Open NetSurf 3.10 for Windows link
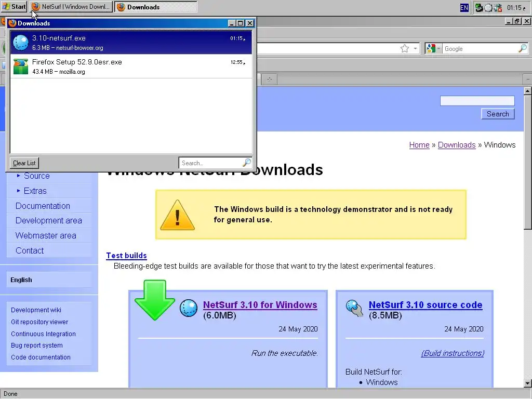The width and height of the screenshot is (532, 399). coord(260,304)
